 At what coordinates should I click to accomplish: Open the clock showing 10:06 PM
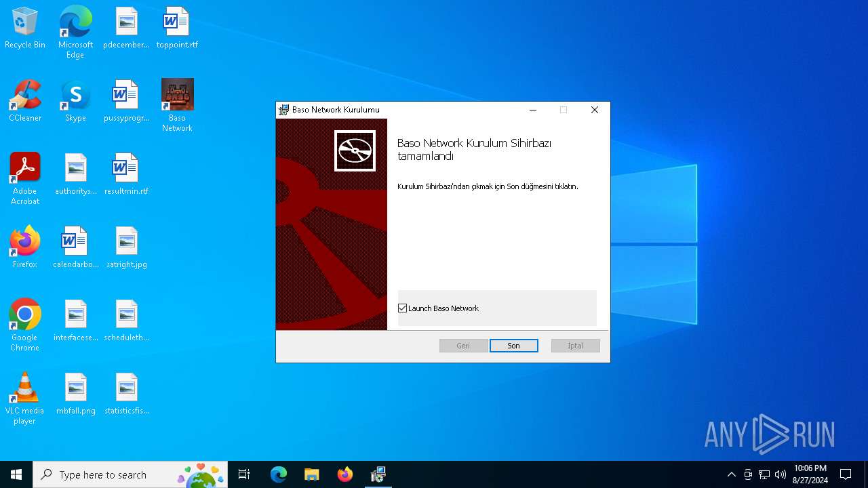(810, 474)
